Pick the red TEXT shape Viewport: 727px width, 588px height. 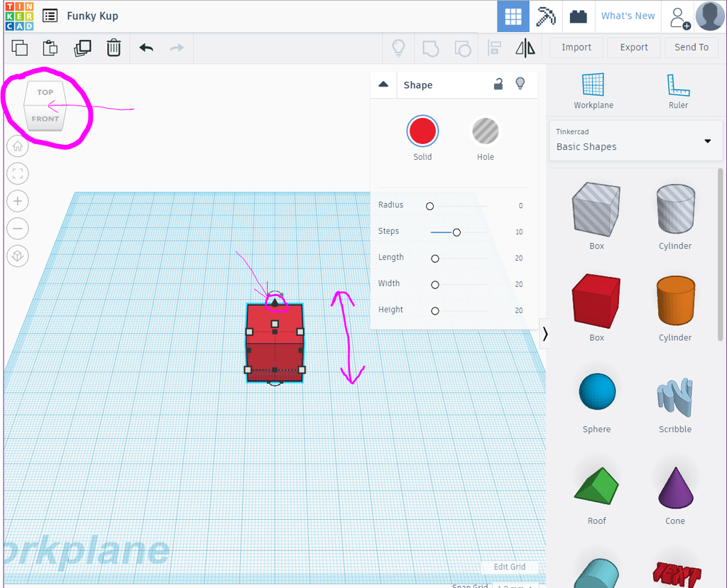(x=677, y=574)
